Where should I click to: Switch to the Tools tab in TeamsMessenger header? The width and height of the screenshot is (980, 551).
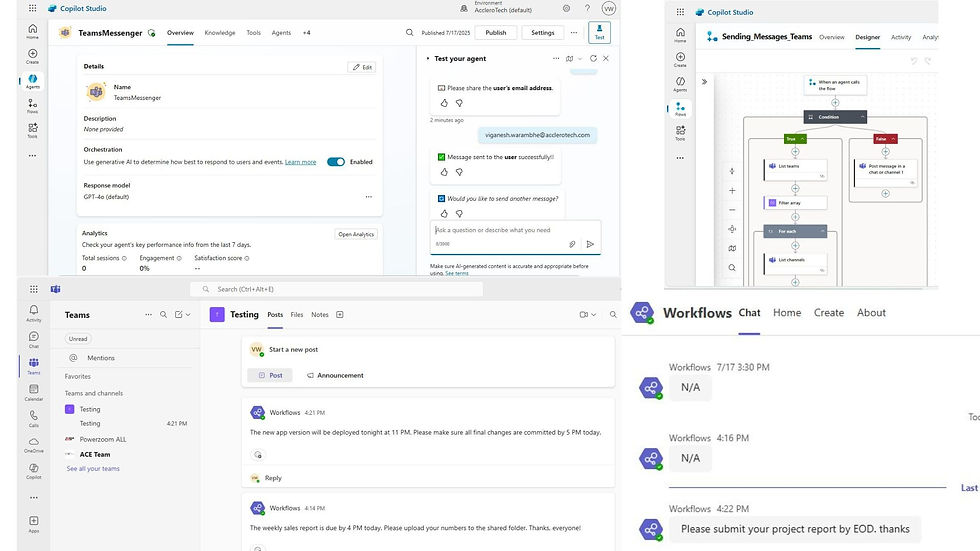coord(253,32)
